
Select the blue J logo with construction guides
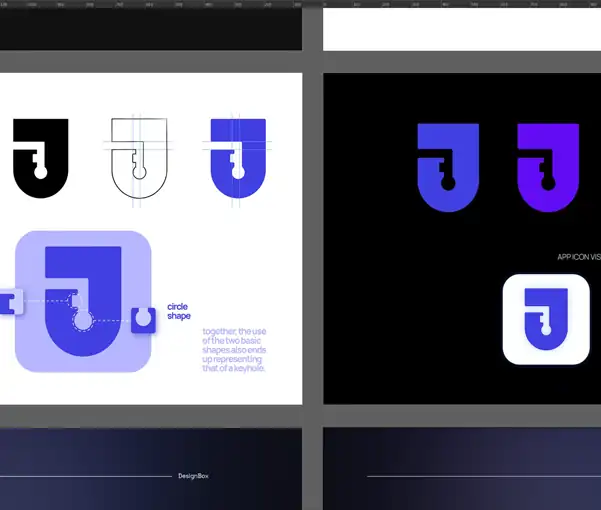[238, 158]
